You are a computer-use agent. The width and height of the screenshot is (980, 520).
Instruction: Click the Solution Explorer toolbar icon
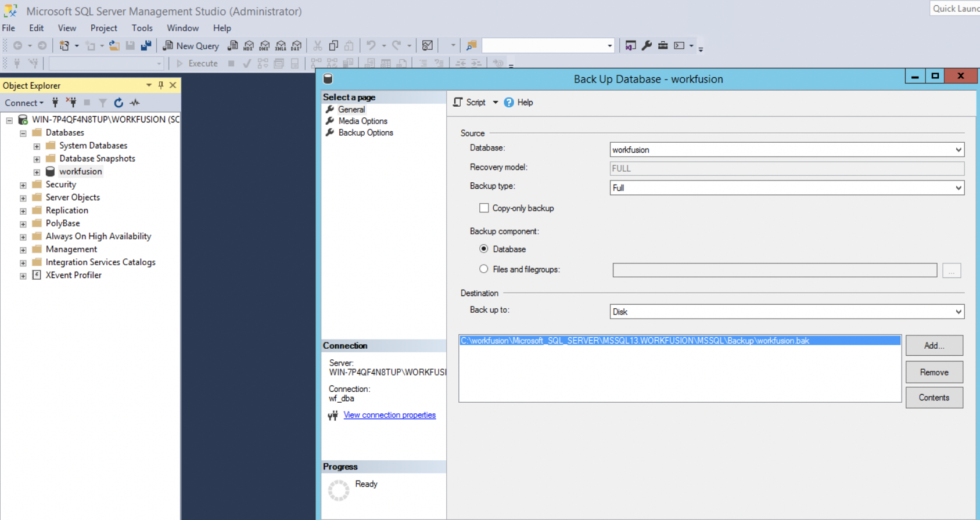[630, 46]
